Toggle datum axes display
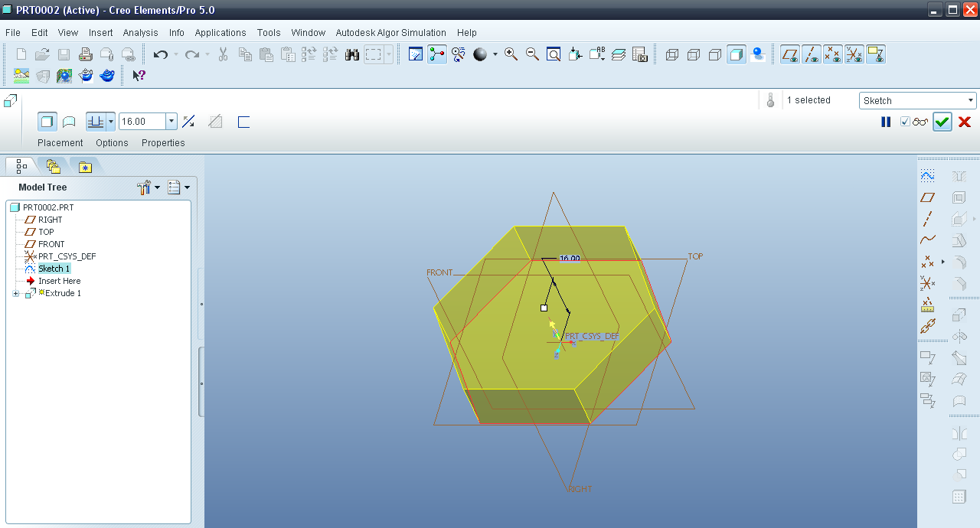The height and width of the screenshot is (528, 980). (x=812, y=54)
